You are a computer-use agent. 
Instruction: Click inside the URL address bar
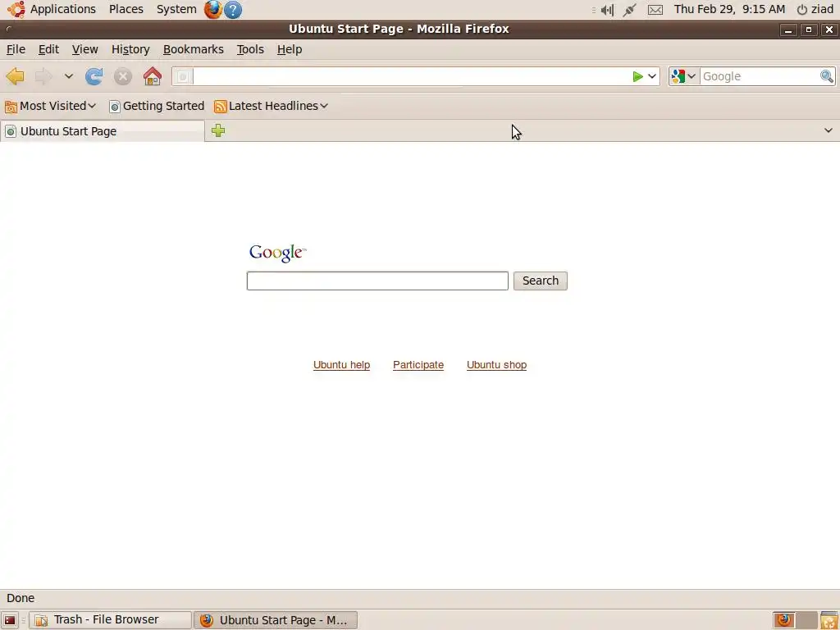point(410,76)
